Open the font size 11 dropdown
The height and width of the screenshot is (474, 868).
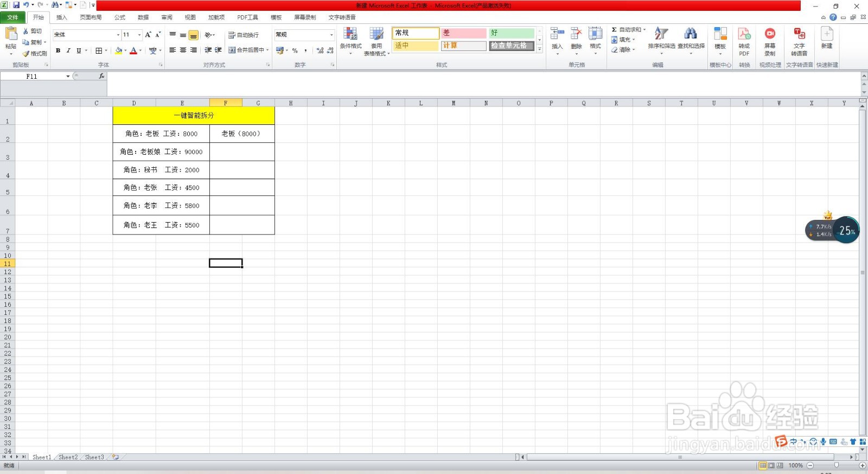coord(139,35)
